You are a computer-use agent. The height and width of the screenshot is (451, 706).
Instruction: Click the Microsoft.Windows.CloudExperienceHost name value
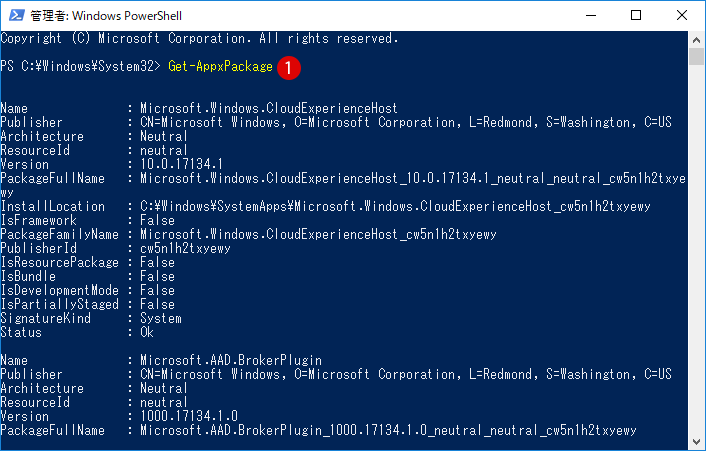[x=269, y=108]
